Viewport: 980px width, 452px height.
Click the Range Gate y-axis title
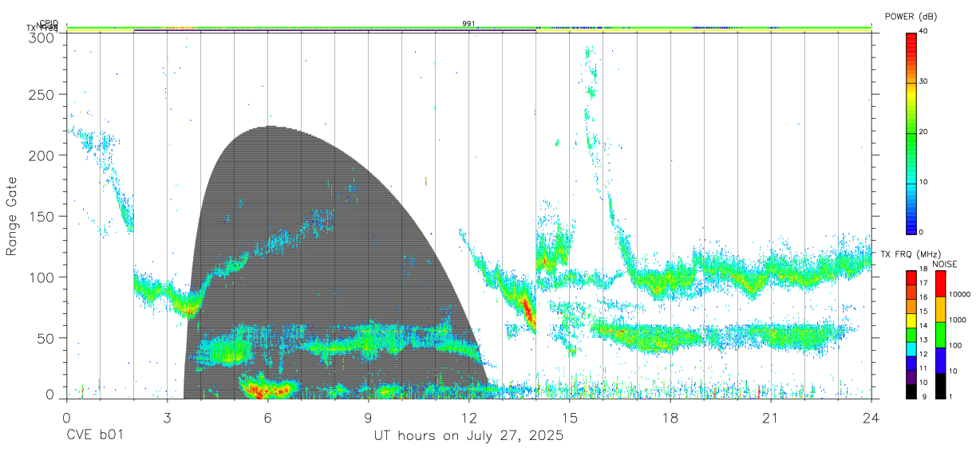click(13, 217)
